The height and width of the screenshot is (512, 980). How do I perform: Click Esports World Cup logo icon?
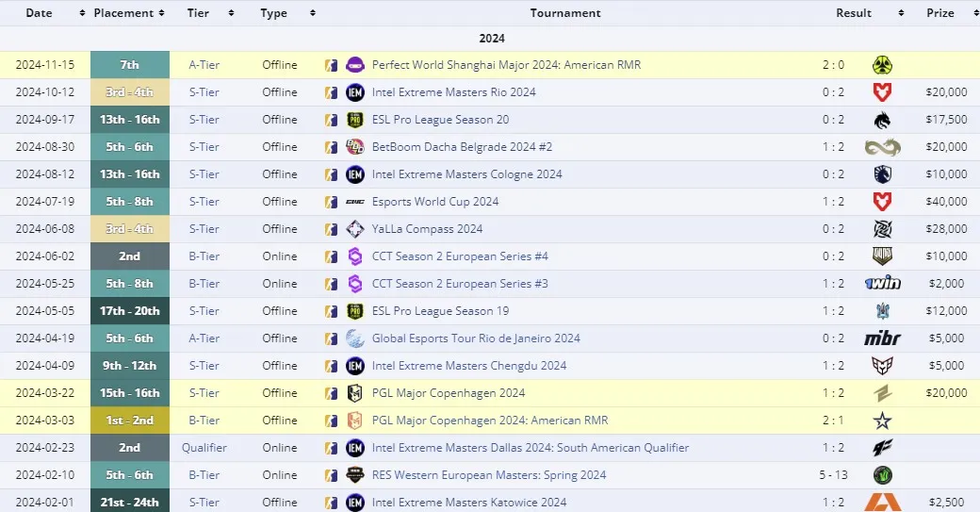[355, 202]
